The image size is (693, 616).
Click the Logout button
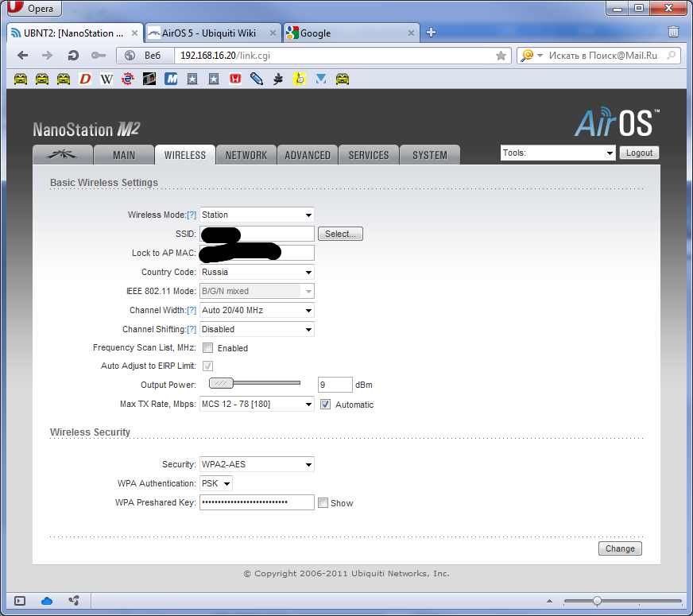coord(639,153)
